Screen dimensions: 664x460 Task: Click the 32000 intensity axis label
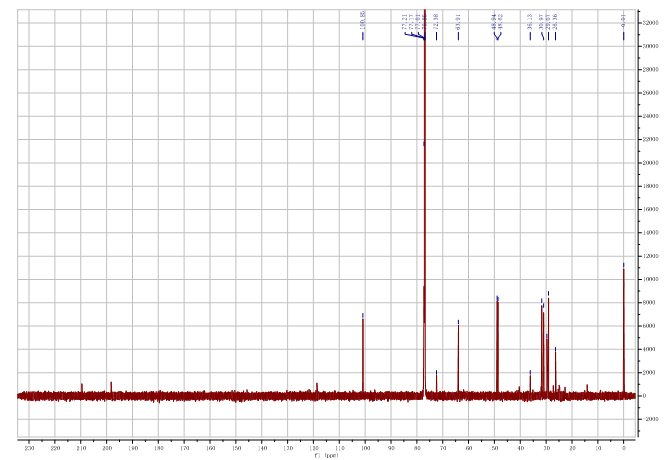(x=650, y=23)
